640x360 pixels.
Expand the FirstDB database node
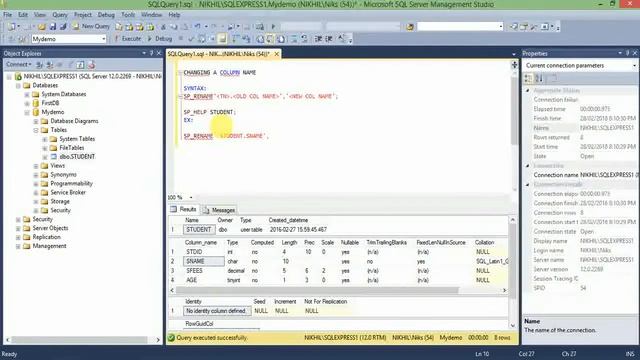click(x=27, y=103)
